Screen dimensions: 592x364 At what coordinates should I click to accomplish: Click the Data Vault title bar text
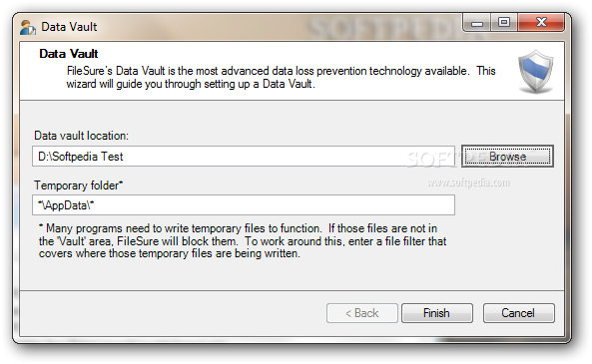click(69, 27)
